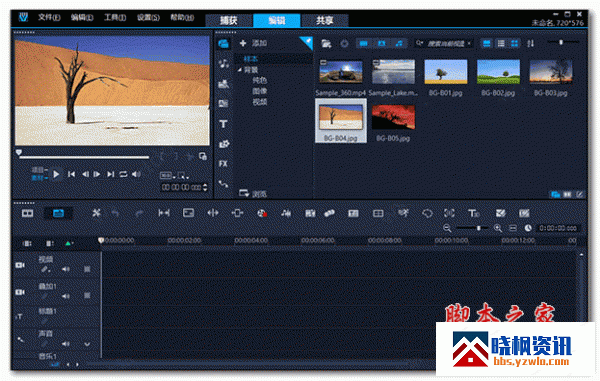The width and height of the screenshot is (600, 381).
Task: Select the 样本 sample library folder
Action: tap(251, 59)
